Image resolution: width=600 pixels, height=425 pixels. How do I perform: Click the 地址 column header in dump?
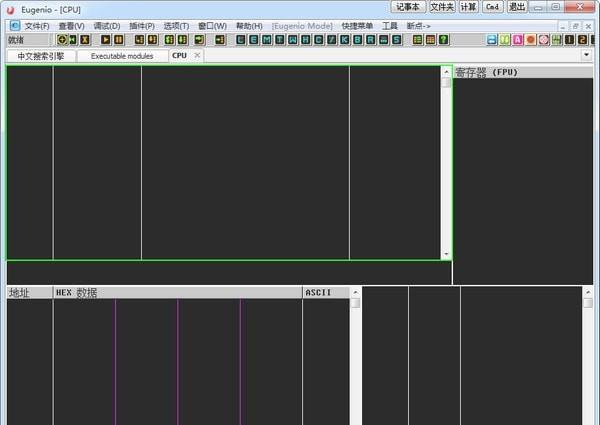point(29,293)
